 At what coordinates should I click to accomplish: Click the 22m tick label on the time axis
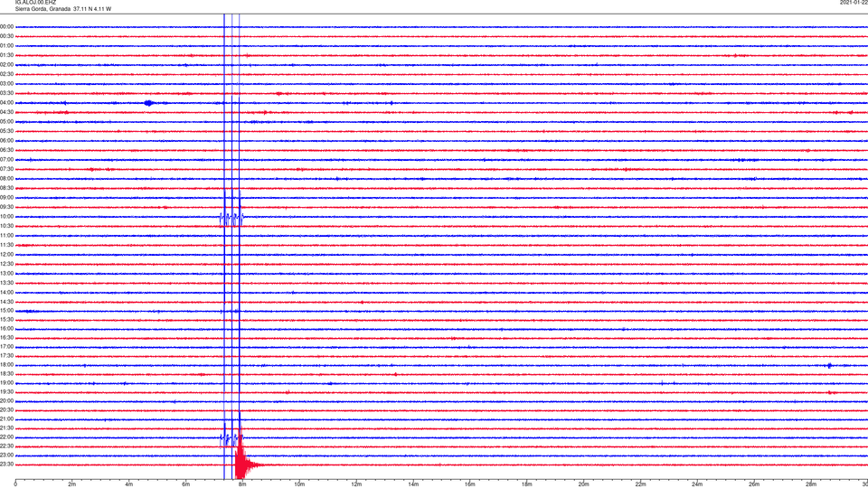tap(640, 484)
